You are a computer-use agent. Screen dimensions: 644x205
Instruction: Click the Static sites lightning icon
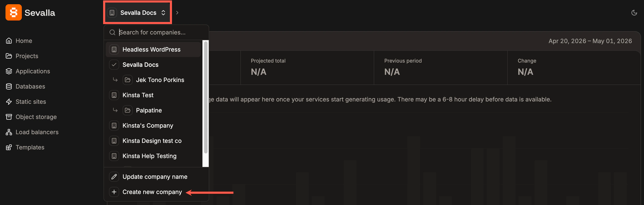[9, 102]
